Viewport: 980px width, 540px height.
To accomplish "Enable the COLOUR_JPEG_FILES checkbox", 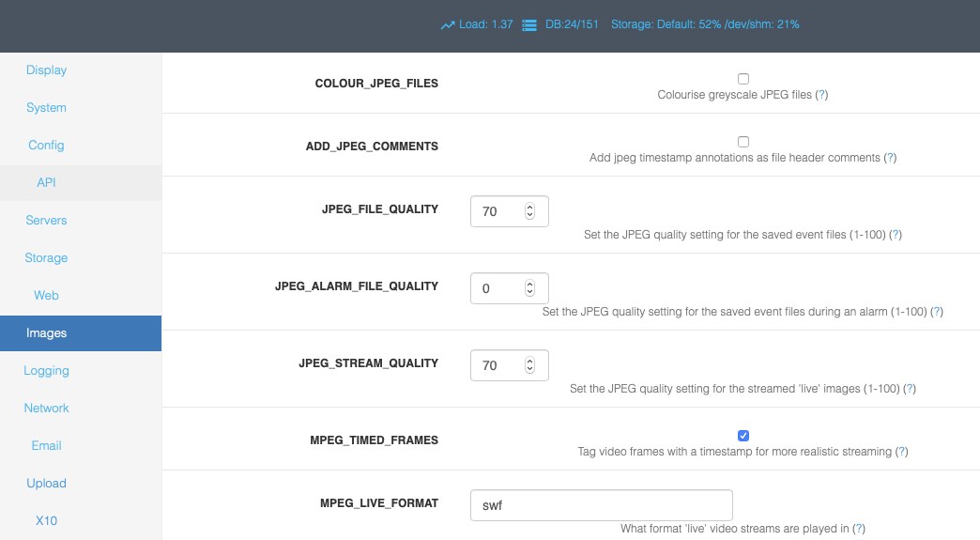I will pos(743,79).
